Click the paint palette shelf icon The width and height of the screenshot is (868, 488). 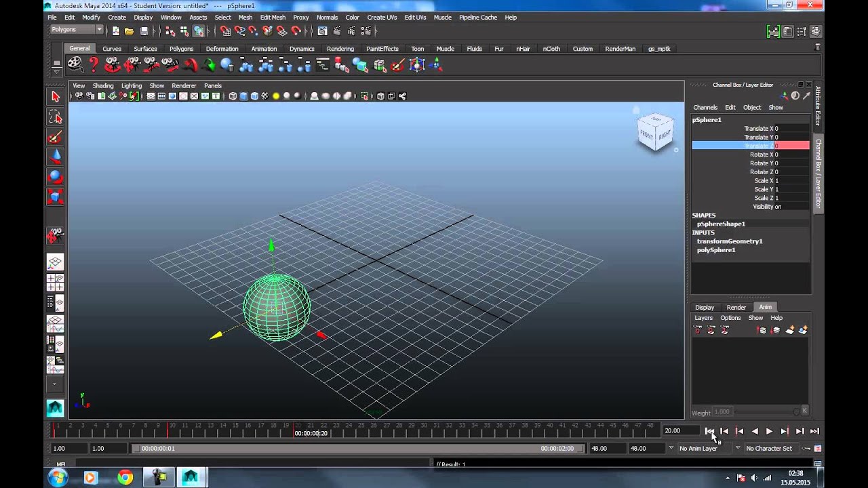coord(398,65)
